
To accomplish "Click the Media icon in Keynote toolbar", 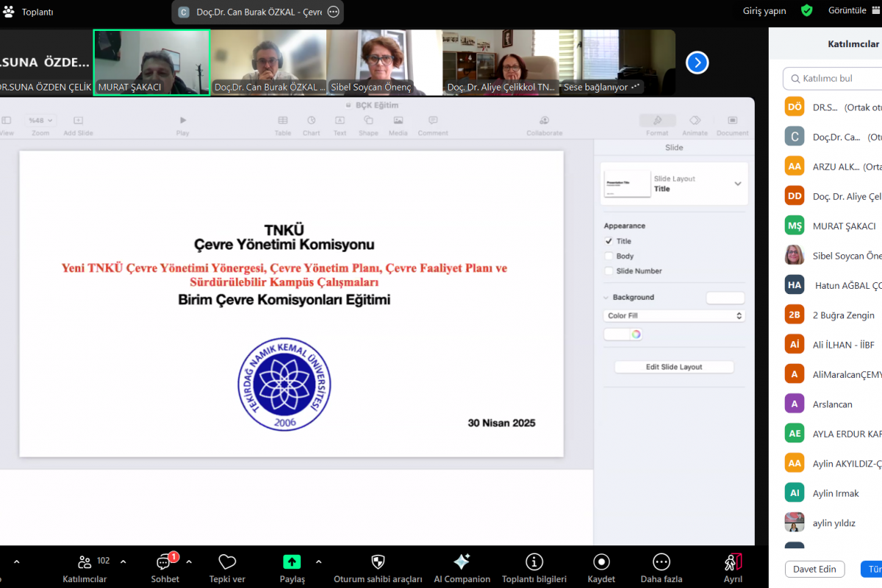I will click(x=398, y=121).
